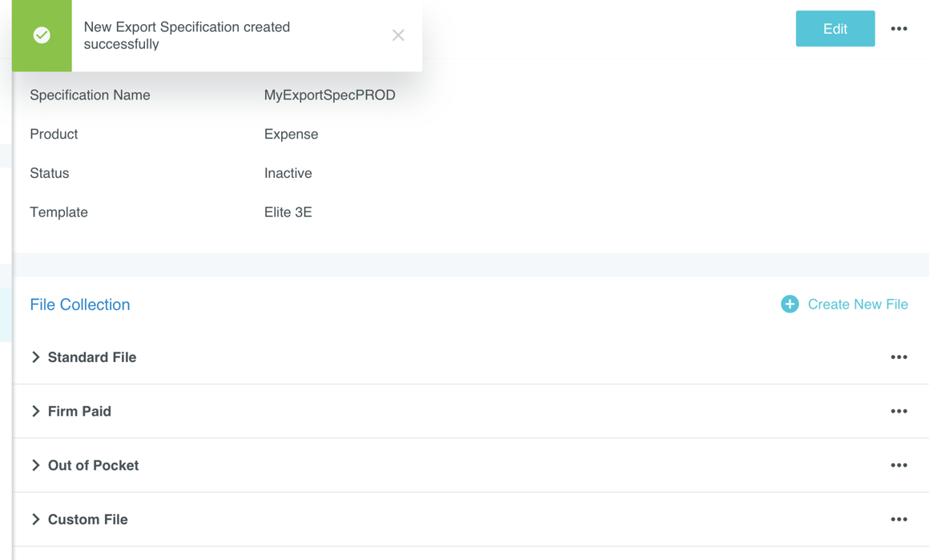
Task: Click the File Collection section heading
Action: coord(80,304)
